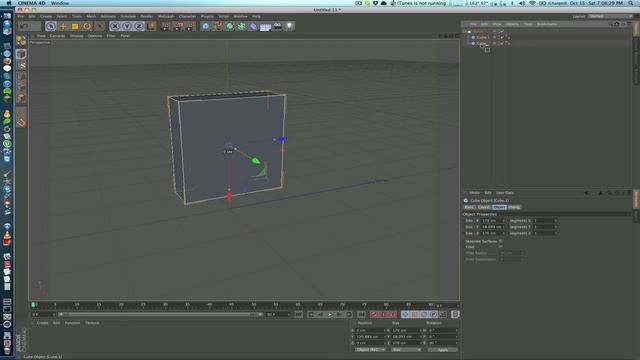Image resolution: width=640 pixels, height=360 pixels.
Task: Open User Data menu in Attribute Manager
Action: coord(505,193)
